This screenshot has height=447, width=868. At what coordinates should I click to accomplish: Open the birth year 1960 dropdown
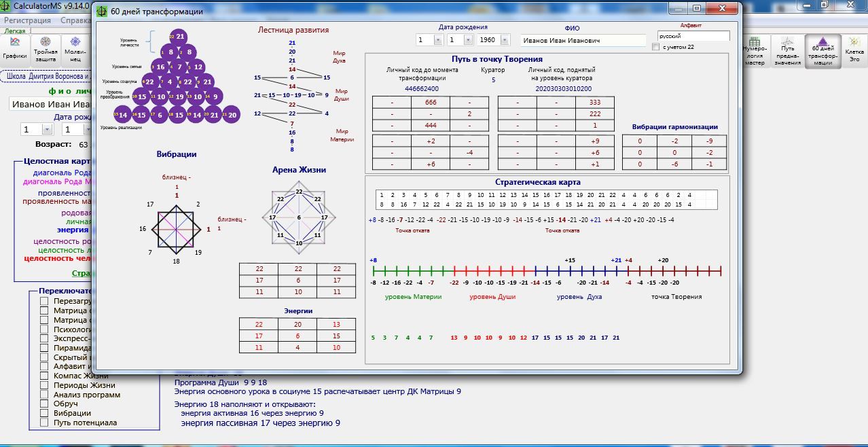505,40
